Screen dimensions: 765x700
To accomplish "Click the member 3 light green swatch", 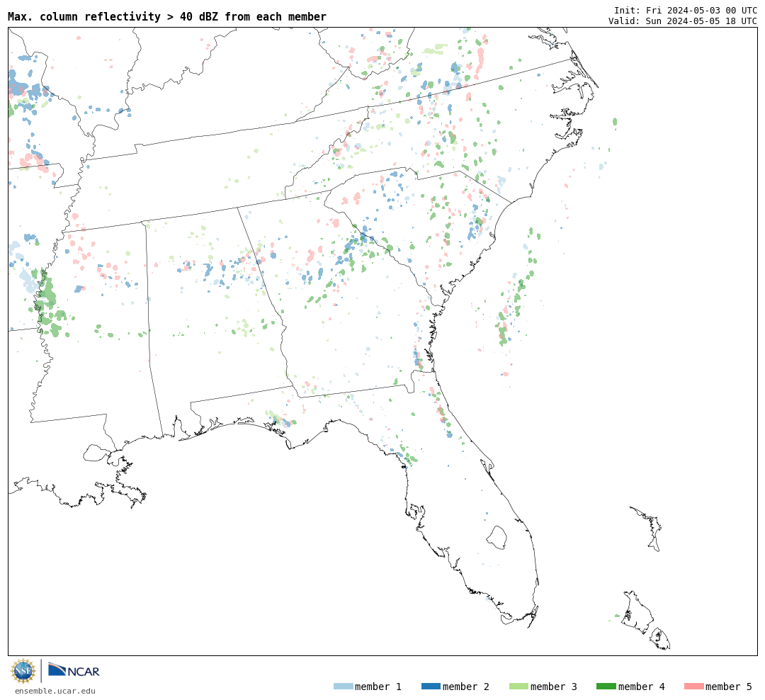I will pos(518,687).
